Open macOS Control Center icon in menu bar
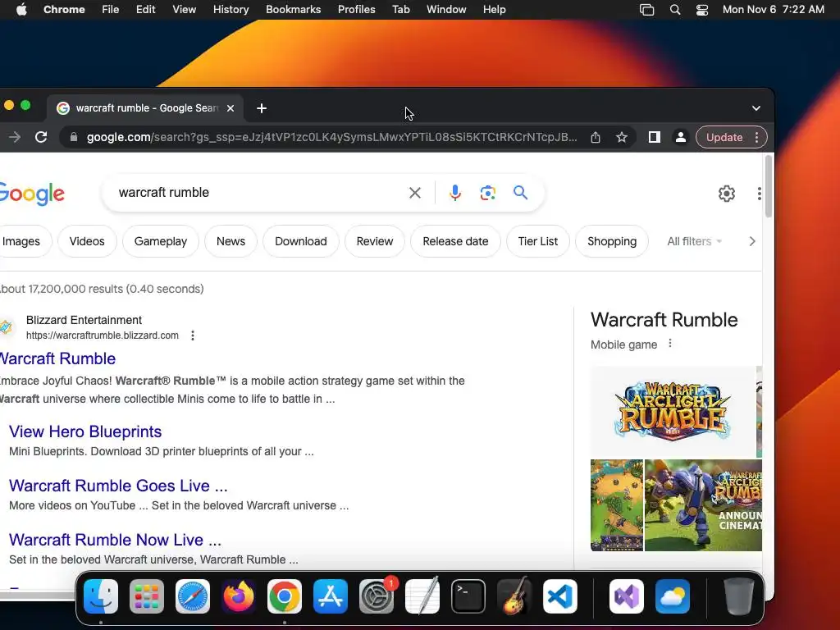The height and width of the screenshot is (630, 840). point(702,10)
